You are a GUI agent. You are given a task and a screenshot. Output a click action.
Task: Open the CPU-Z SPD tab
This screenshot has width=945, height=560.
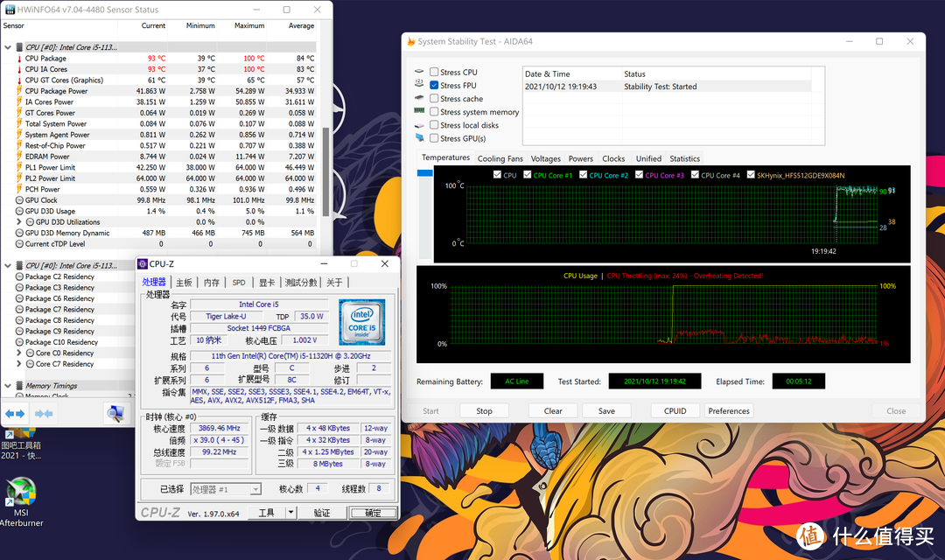(x=239, y=282)
